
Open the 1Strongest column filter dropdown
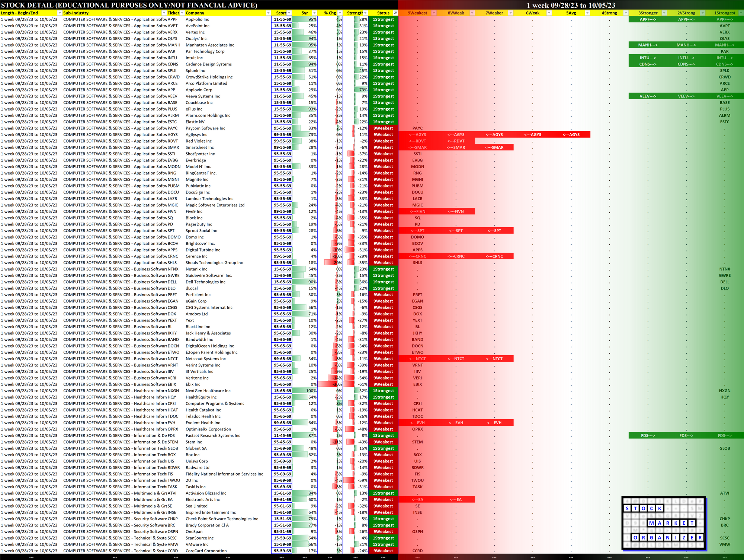(741, 13)
